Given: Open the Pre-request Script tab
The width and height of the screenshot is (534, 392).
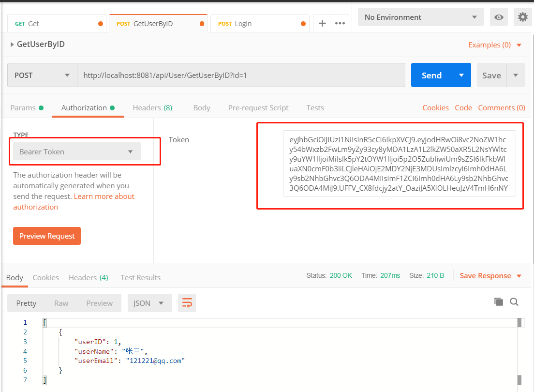Looking at the screenshot, I should (x=258, y=108).
